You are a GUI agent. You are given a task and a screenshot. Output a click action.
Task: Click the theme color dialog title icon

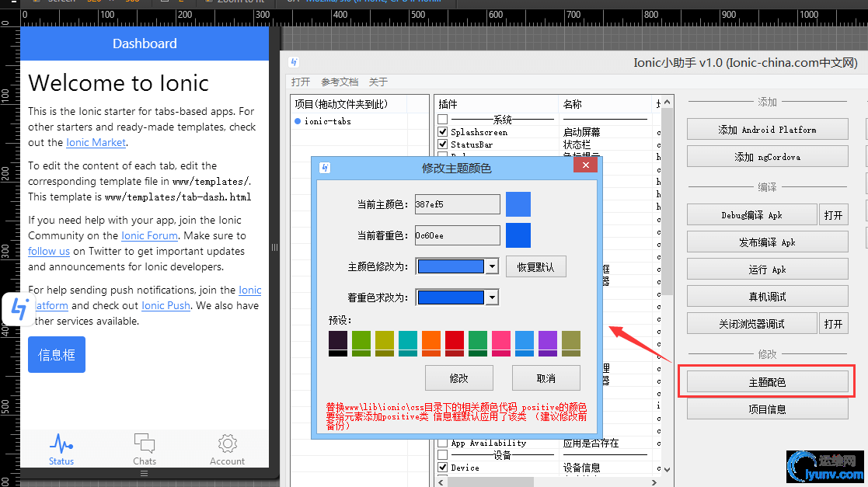[325, 168]
